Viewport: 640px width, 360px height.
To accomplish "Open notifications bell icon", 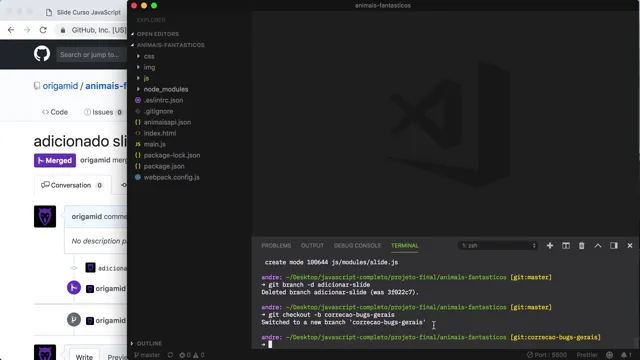I will tap(626, 355).
